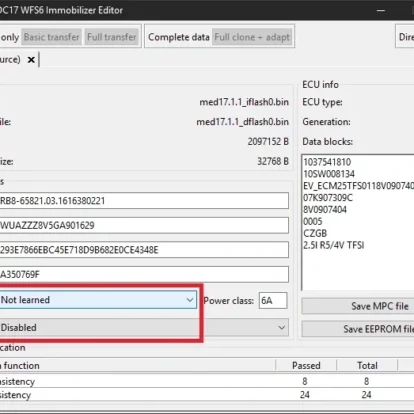Select data block 0005
Screen dimensions: 414x414
(x=313, y=222)
